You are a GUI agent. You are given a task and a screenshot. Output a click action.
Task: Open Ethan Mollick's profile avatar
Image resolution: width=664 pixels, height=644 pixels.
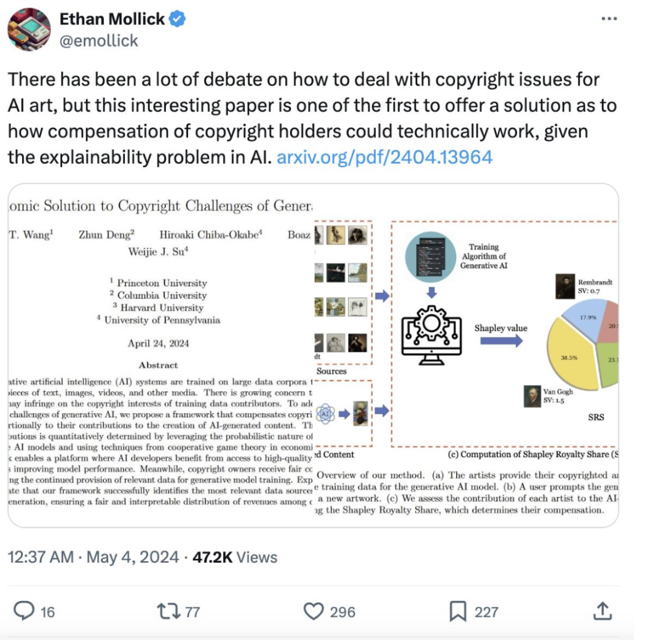point(30,30)
